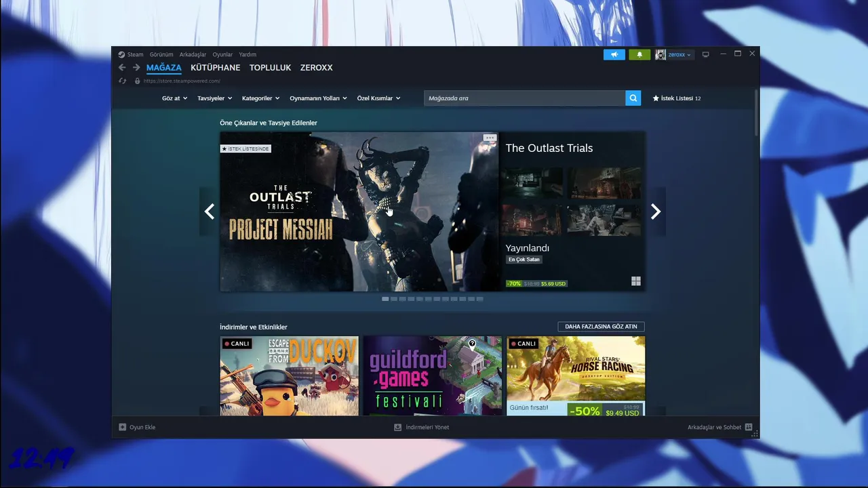This screenshot has width=868, height=488.
Task: Click the En Çok Satan tag
Action: 524,260
